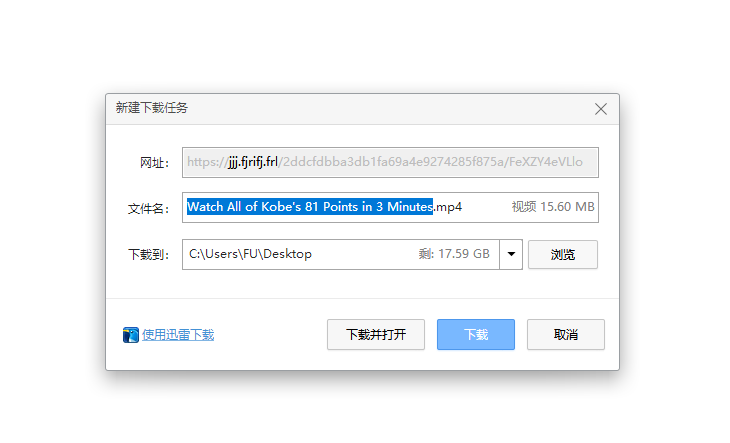Click the 剩: 17.59 GB free space text
730x443 pixels.
click(x=454, y=254)
